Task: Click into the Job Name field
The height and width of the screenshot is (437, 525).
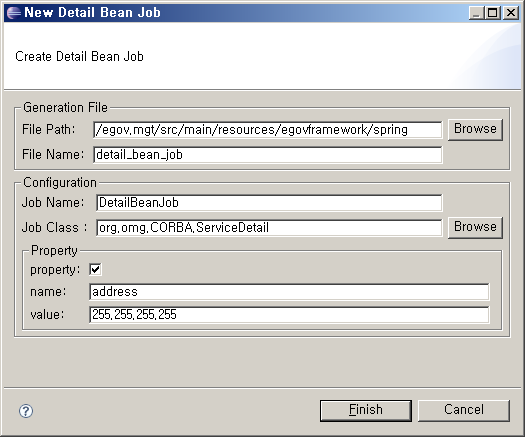Action: point(269,203)
